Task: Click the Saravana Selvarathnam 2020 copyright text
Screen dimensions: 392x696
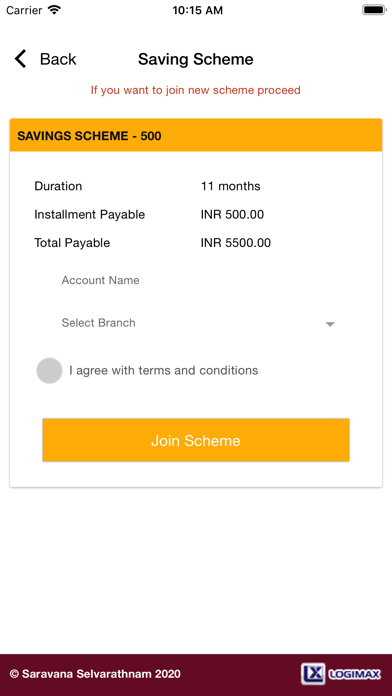Action: [95, 674]
